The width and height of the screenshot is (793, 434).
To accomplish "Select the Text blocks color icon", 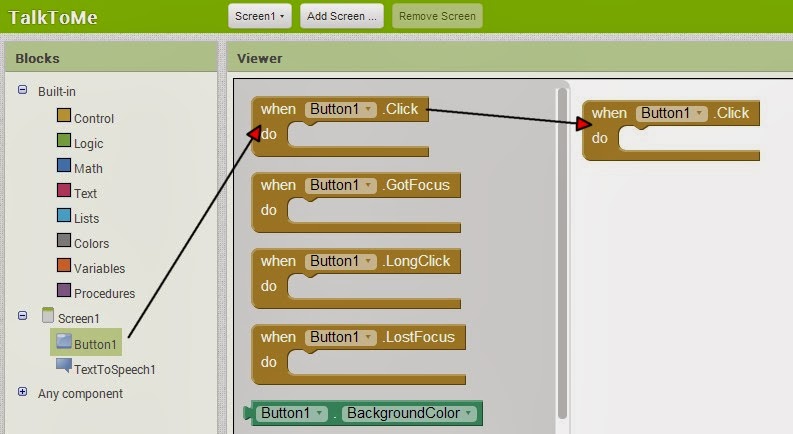I will (64, 190).
